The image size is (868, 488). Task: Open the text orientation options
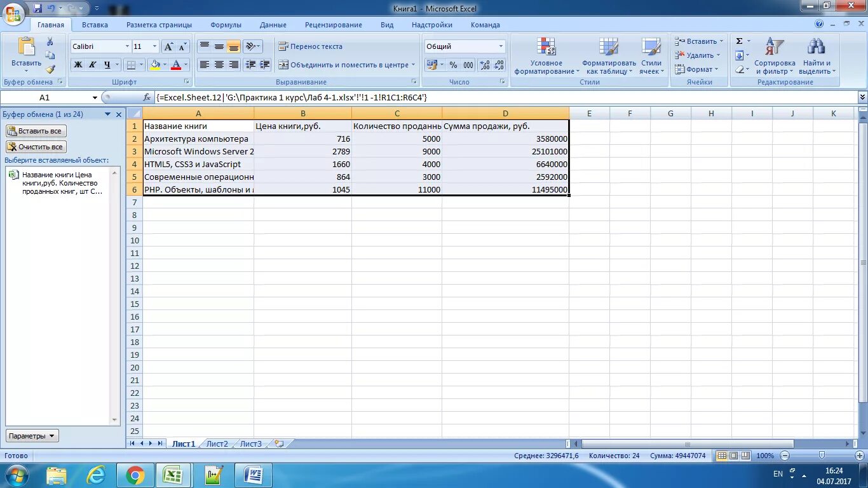253,46
